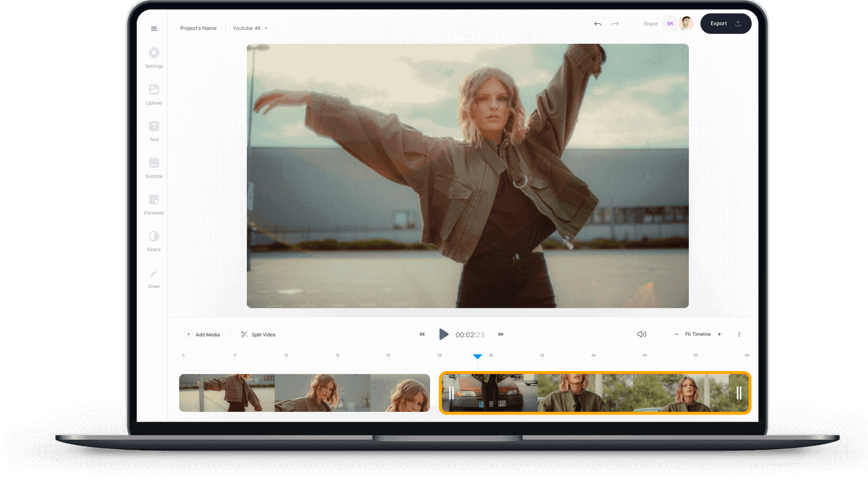The height and width of the screenshot is (479, 868).
Task: Click the redo arrow
Action: click(x=615, y=24)
